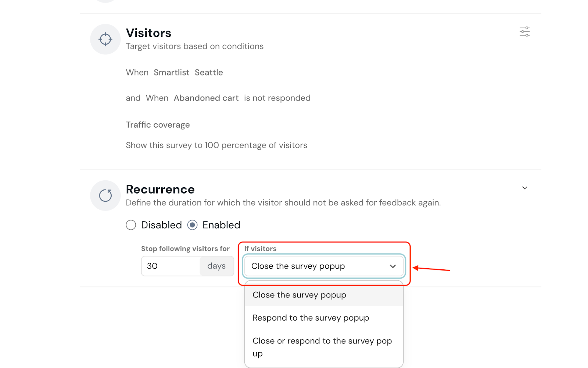Choose Close the survey popup option
Screen dimensions: 588x368
pyautogui.click(x=299, y=295)
